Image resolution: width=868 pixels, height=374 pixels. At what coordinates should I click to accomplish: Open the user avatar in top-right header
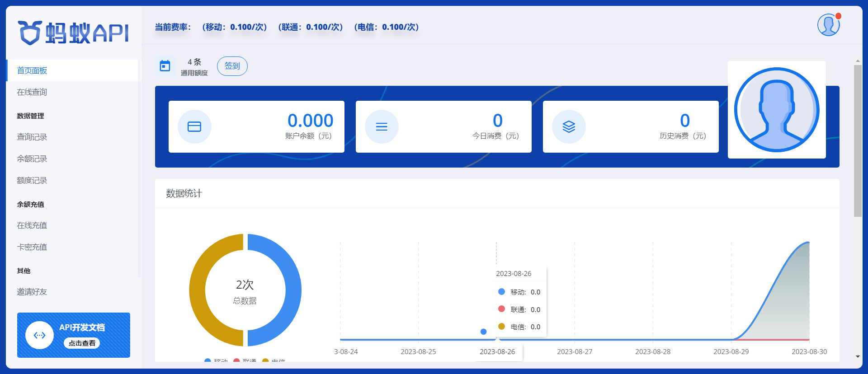828,25
